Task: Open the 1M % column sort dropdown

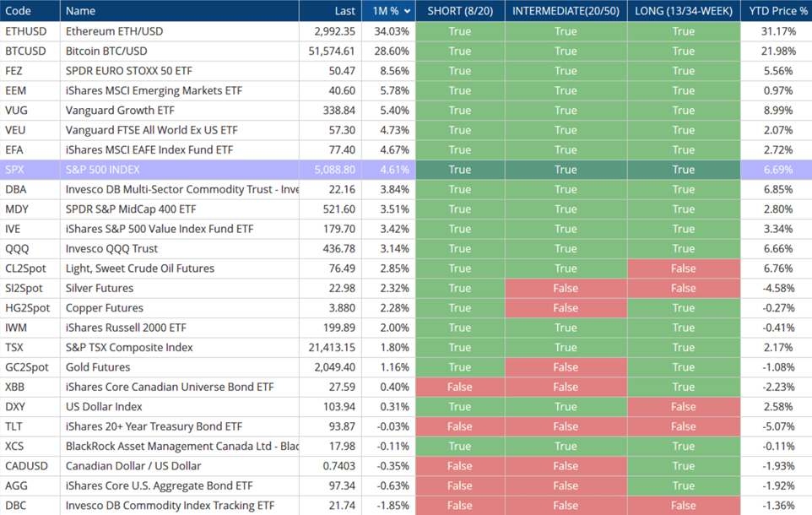Action: [x=406, y=11]
